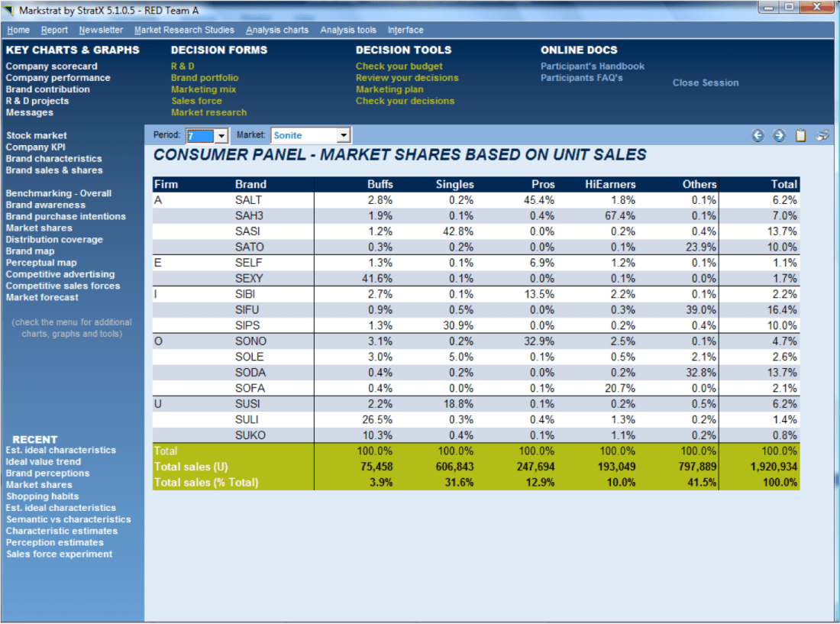Viewport: 840px width, 624px height.
Task: Open the recent Sales force experiment
Action: coord(60,554)
